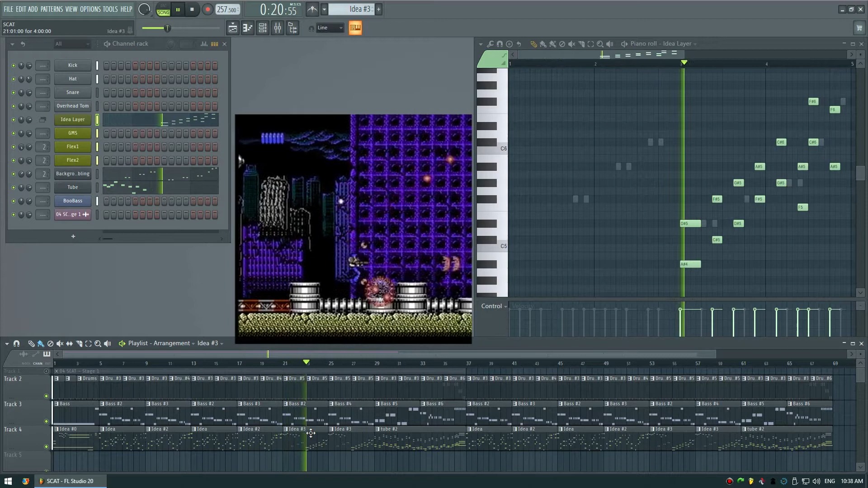Viewport: 868px width, 488px height.
Task: Open Piano roll snap magnet options
Action: pos(500,44)
